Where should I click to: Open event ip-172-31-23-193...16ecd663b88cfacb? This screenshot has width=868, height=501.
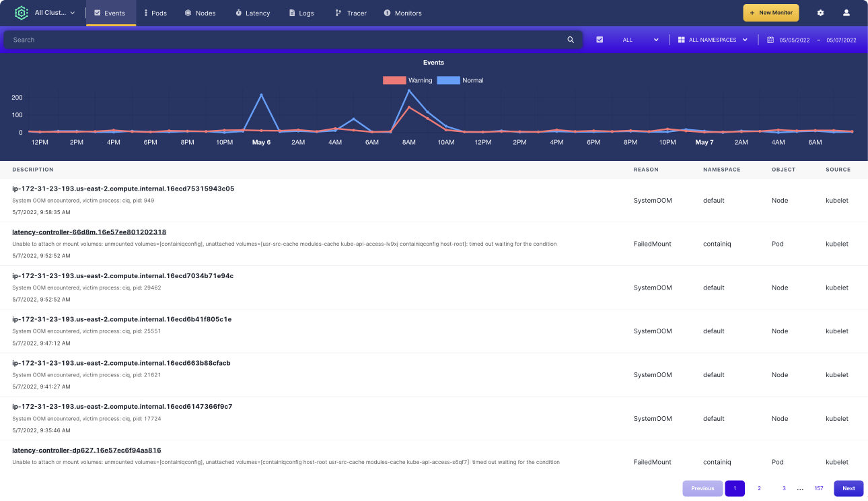click(121, 363)
